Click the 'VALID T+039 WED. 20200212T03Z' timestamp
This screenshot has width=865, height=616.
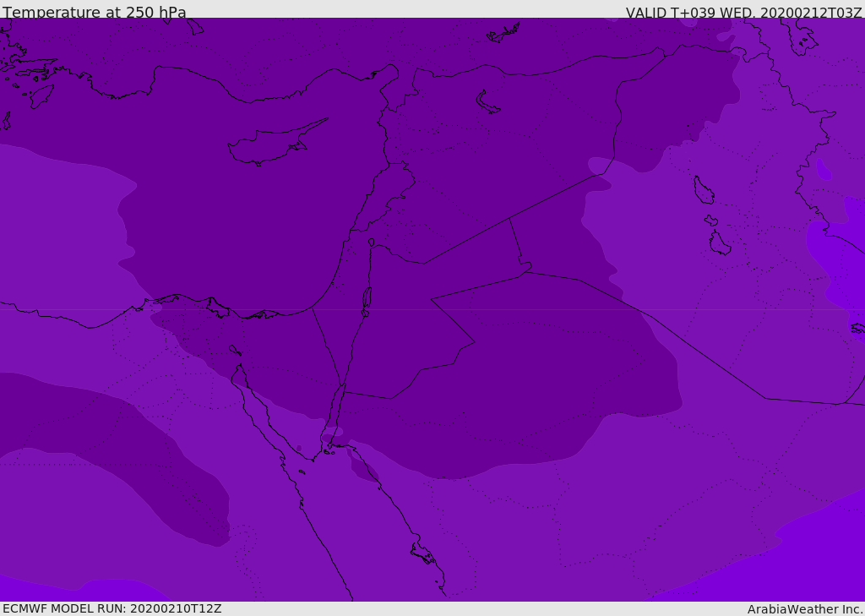[743, 12]
